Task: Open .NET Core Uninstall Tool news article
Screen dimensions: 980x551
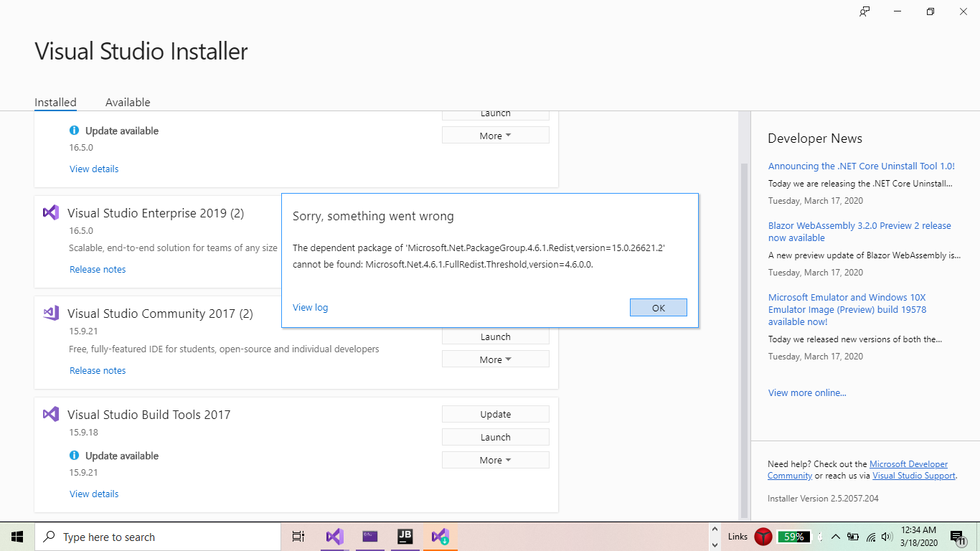Action: click(861, 166)
